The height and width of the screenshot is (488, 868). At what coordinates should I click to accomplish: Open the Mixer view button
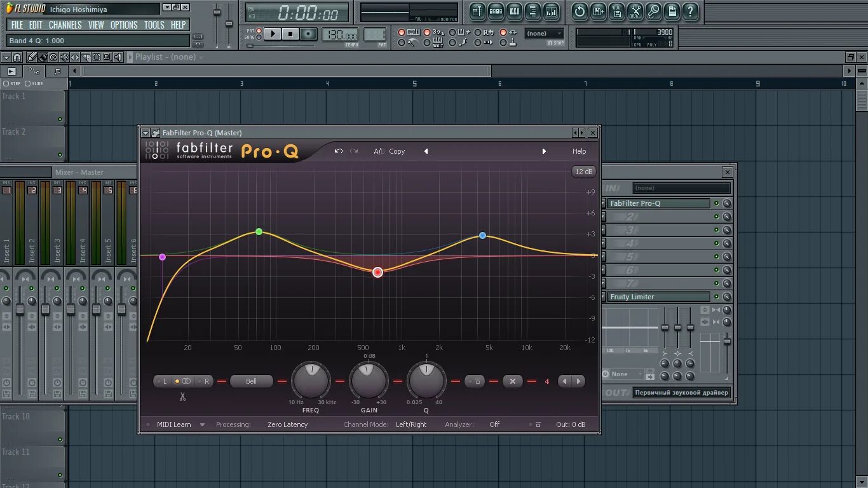(x=552, y=11)
